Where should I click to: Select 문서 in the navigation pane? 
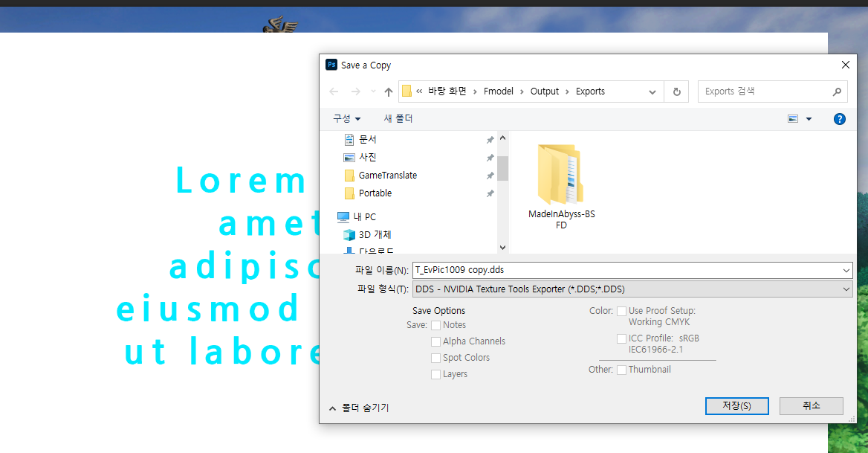368,140
